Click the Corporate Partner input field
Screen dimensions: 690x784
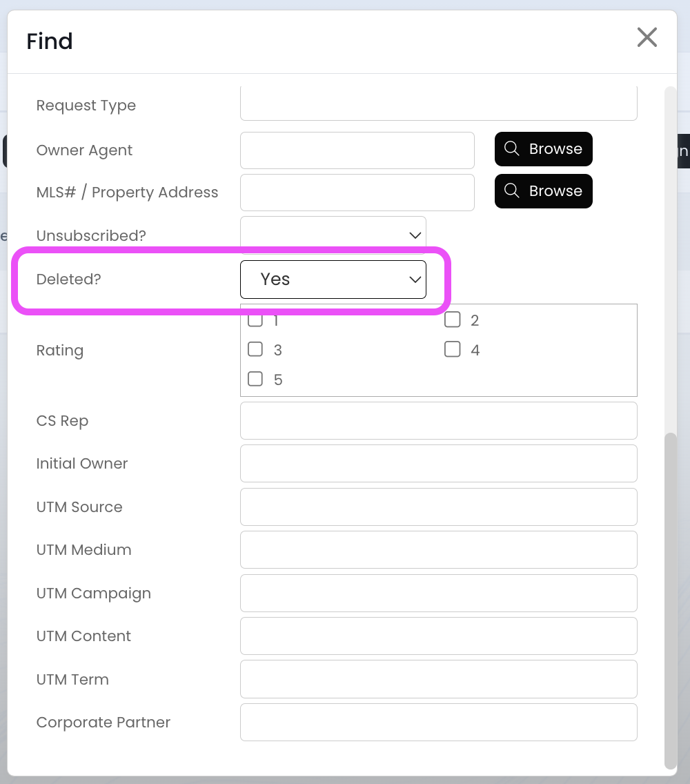438,722
